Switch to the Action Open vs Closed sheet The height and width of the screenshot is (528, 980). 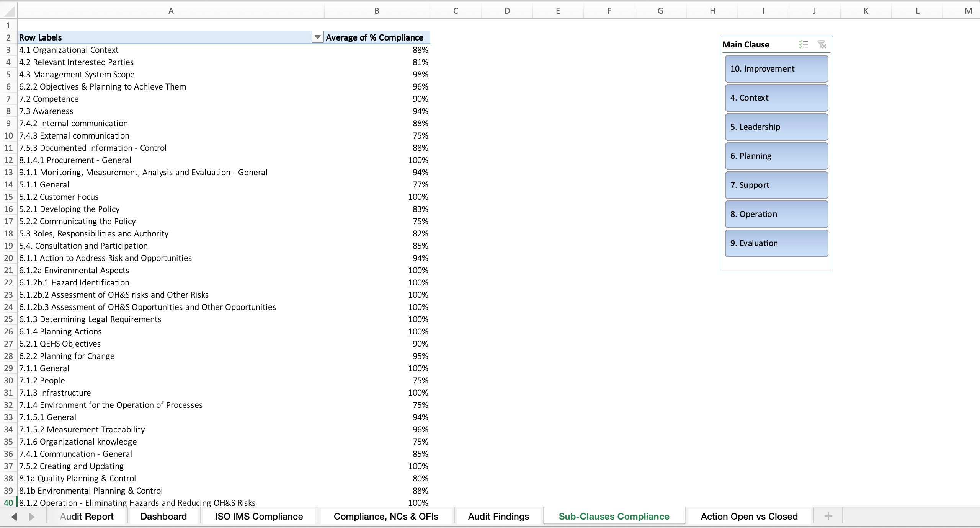pos(749,516)
